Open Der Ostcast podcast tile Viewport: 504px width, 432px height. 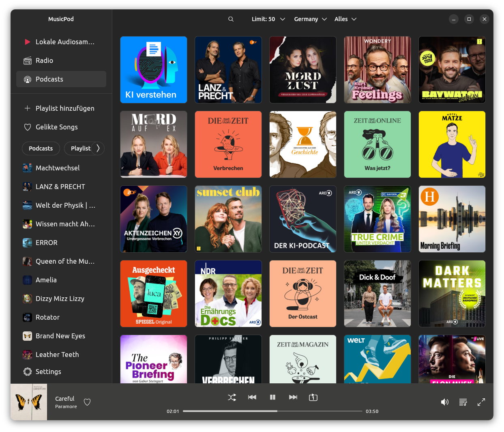click(x=303, y=294)
